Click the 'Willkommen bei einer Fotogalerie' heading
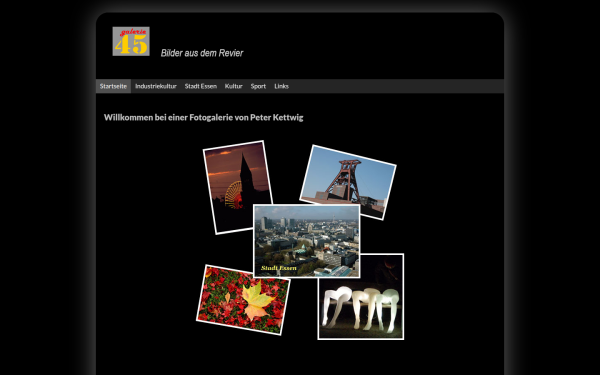Image resolution: width=600 pixels, height=375 pixels. [204, 117]
